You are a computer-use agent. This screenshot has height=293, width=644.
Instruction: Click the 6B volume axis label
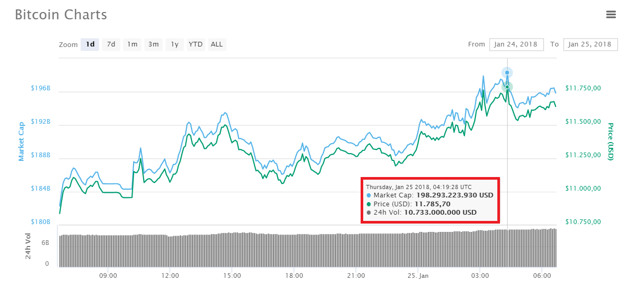pyautogui.click(x=45, y=243)
